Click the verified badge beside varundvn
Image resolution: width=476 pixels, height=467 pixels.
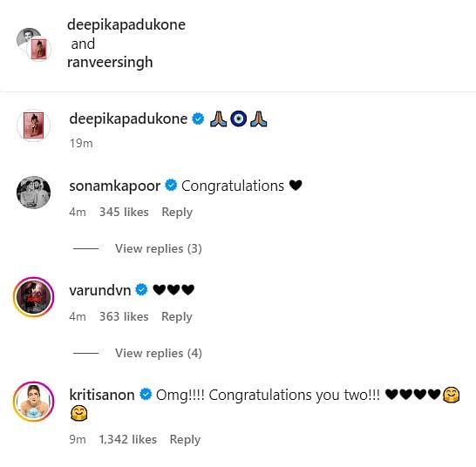[141, 290]
